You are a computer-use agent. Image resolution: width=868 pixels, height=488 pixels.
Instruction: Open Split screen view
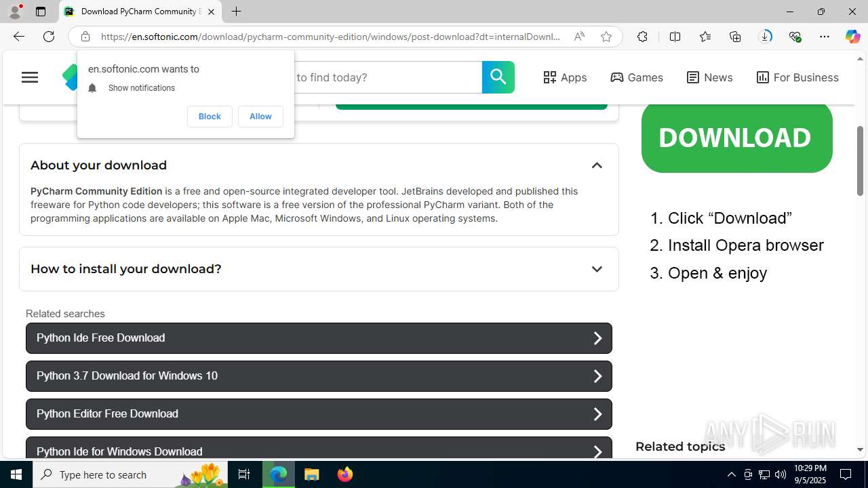pyautogui.click(x=675, y=37)
